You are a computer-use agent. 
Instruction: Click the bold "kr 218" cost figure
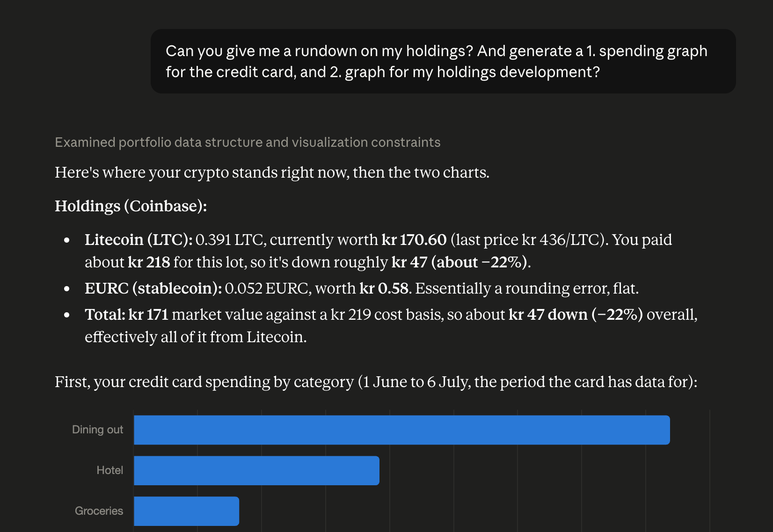pyautogui.click(x=149, y=262)
